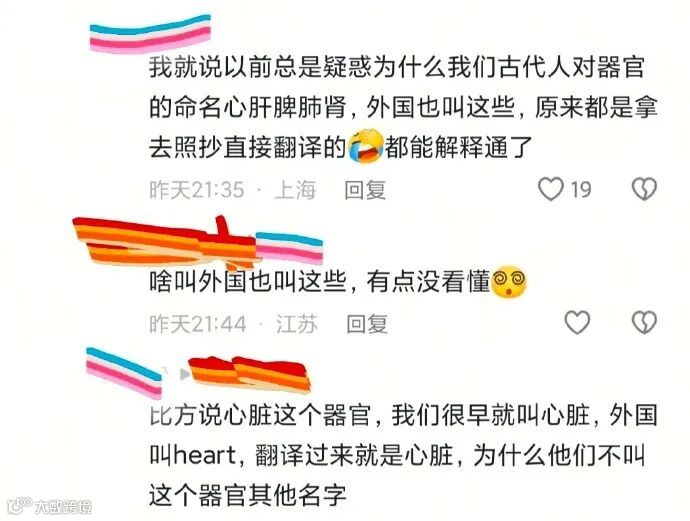The image size is (690, 521).
Task: Tap broken-heart dislike on the Shanghai comment
Action: [x=644, y=189]
